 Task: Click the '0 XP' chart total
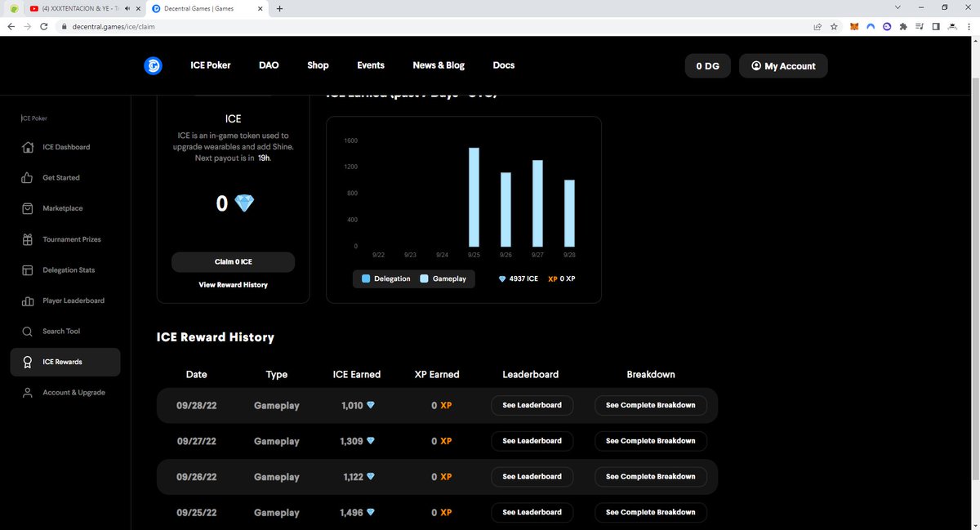coord(568,279)
